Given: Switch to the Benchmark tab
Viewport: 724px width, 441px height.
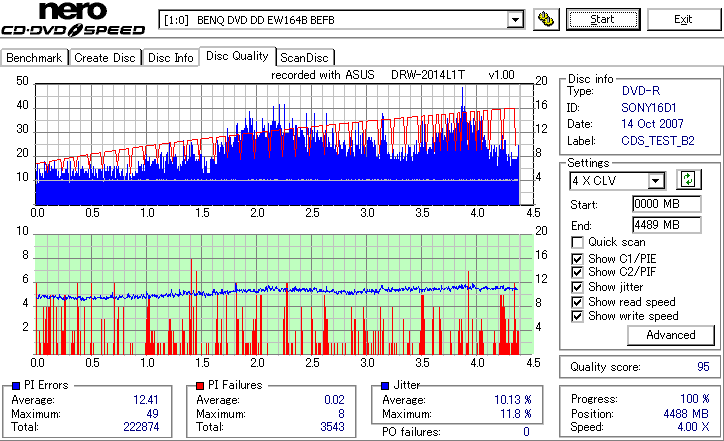Looking at the screenshot, I should tap(34, 58).
